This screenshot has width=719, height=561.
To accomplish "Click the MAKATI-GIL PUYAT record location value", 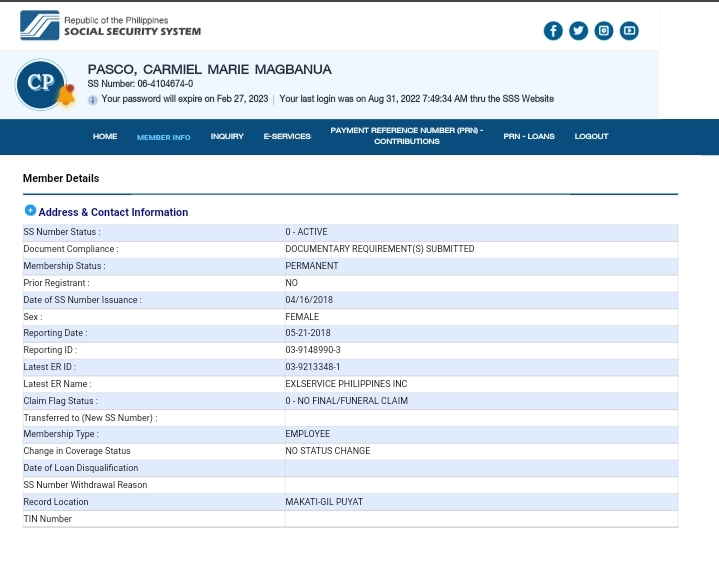I will coord(324,502).
